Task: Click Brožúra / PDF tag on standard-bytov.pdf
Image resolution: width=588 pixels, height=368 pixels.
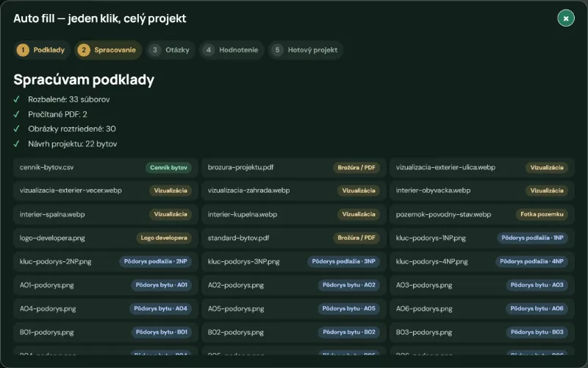Action: click(x=356, y=238)
